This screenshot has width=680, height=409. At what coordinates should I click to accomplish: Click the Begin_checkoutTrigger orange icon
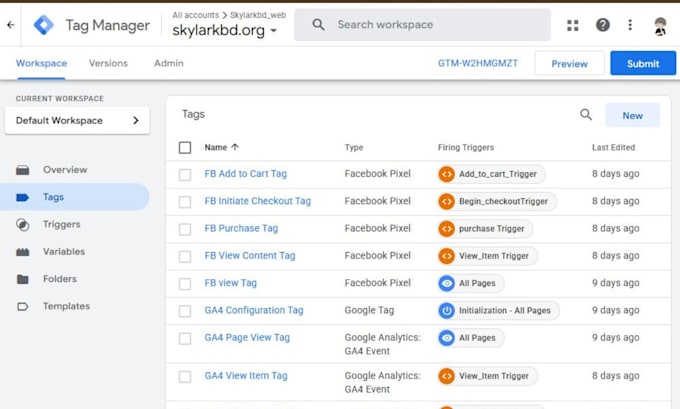[x=446, y=201]
